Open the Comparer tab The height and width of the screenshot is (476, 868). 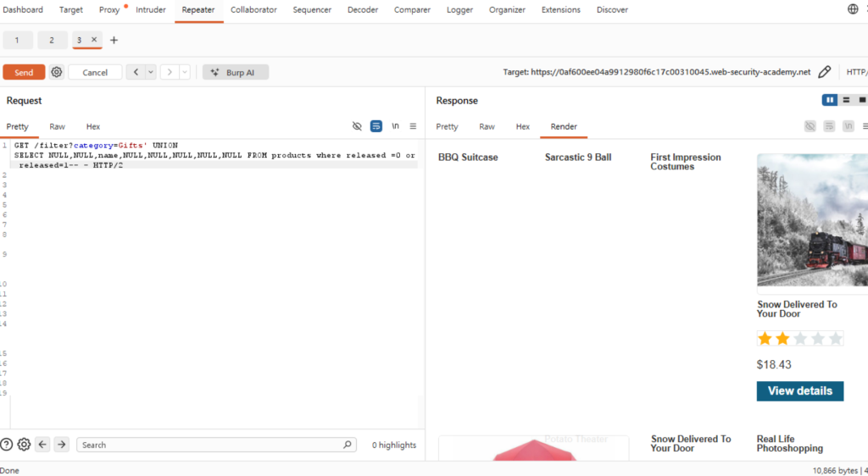[x=412, y=9]
